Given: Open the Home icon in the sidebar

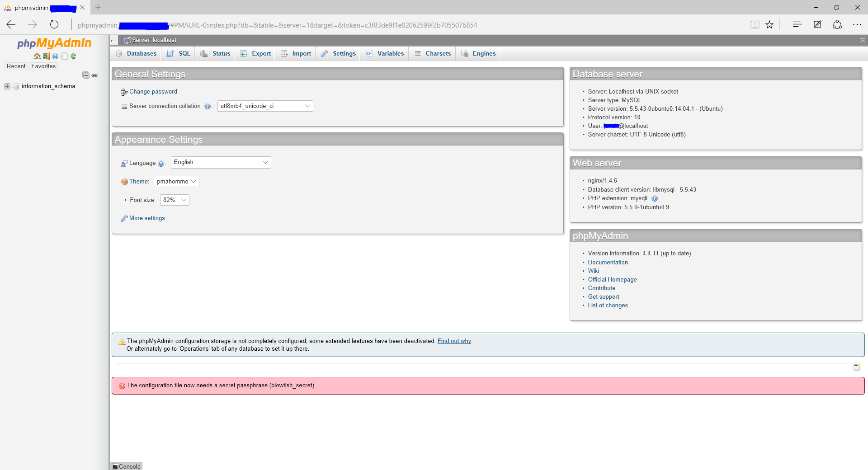Looking at the screenshot, I should 37,56.
